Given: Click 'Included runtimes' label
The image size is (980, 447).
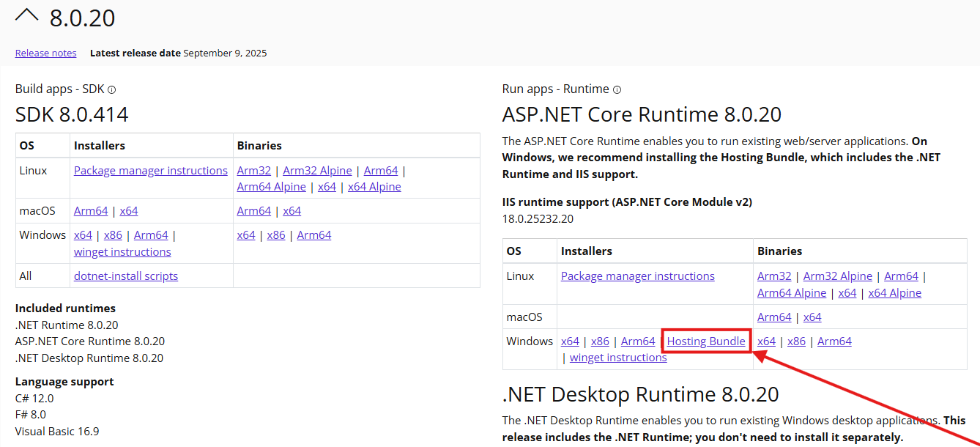Looking at the screenshot, I should [x=65, y=308].
